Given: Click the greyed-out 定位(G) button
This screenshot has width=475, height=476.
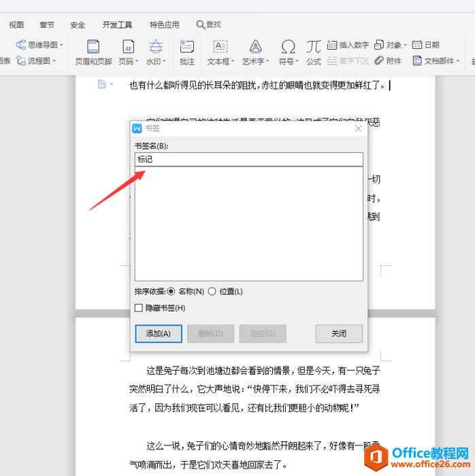Looking at the screenshot, I should tap(263, 334).
